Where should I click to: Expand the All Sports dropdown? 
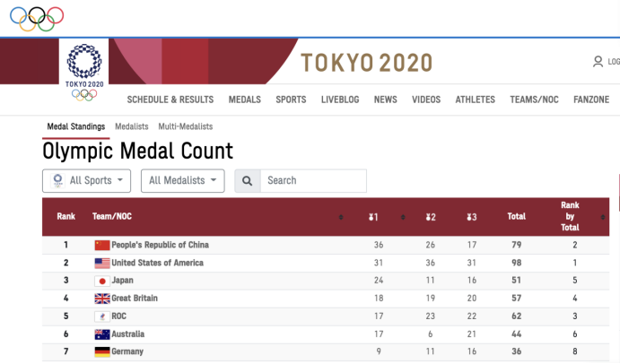point(87,181)
